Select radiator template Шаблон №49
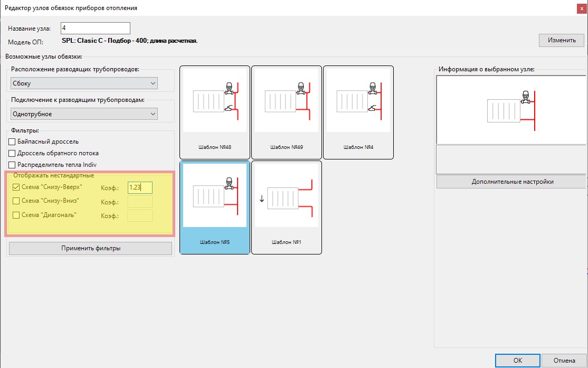 point(286,112)
